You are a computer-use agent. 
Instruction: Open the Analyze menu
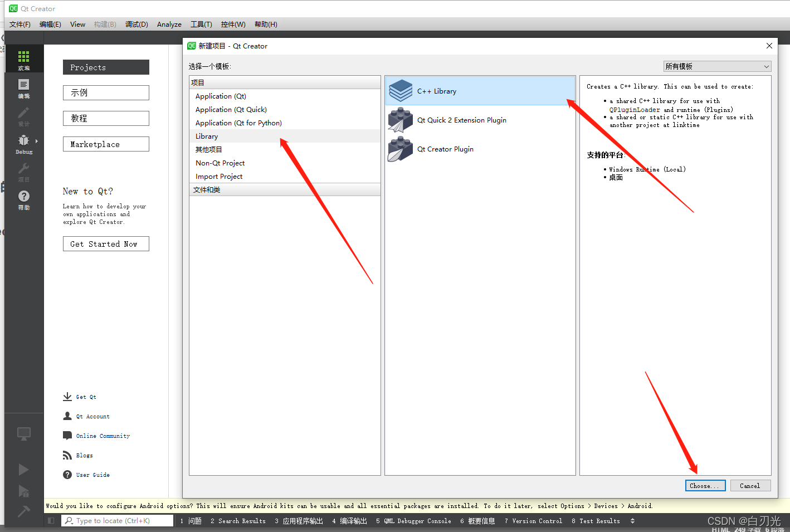click(x=169, y=24)
